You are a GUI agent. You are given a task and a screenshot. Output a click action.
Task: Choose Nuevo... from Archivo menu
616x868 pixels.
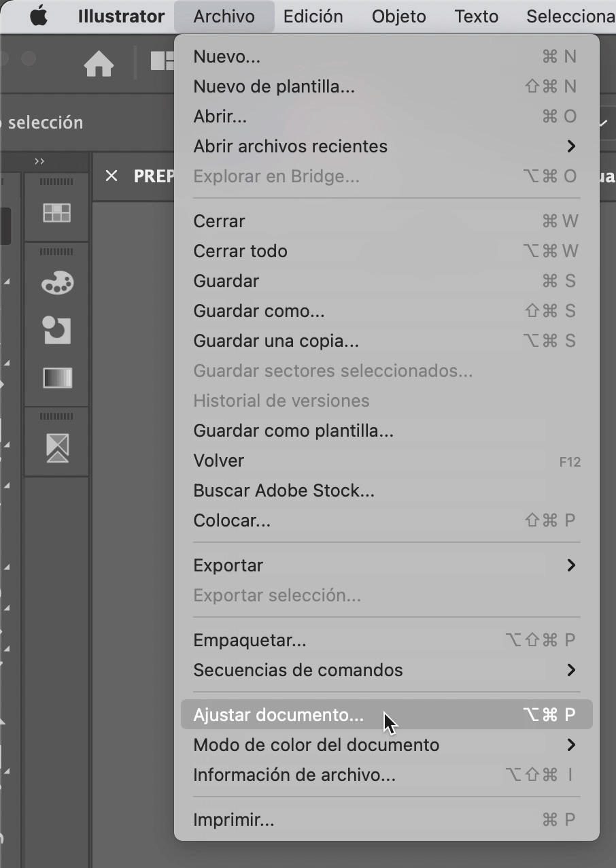(x=387, y=56)
